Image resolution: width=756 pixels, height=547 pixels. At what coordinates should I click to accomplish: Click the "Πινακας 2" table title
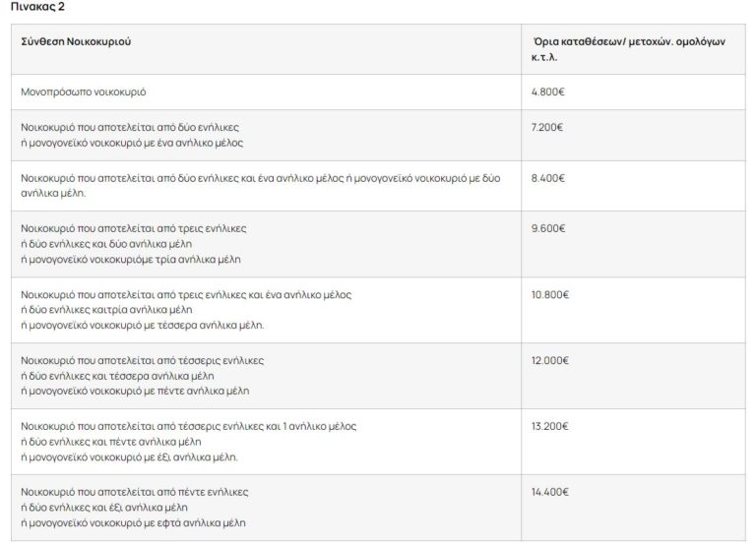(x=39, y=7)
